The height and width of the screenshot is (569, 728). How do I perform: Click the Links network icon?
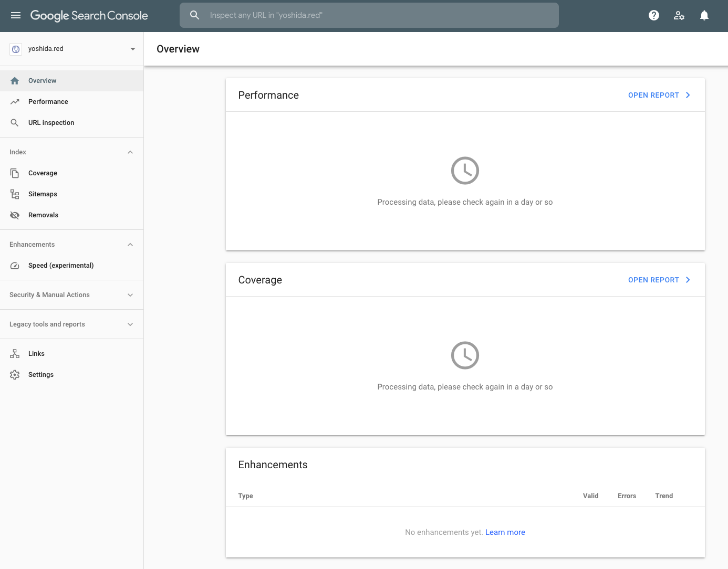(15, 354)
